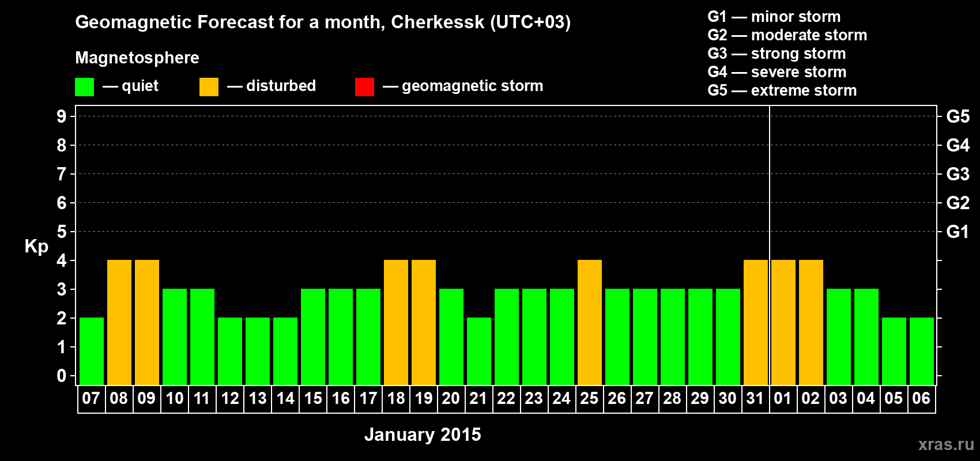Click the Kp axis label
This screenshot has width=980, height=461.
click(x=36, y=247)
